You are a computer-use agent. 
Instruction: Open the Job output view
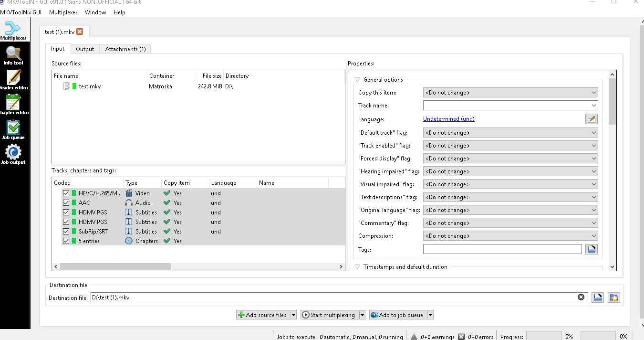(13, 154)
